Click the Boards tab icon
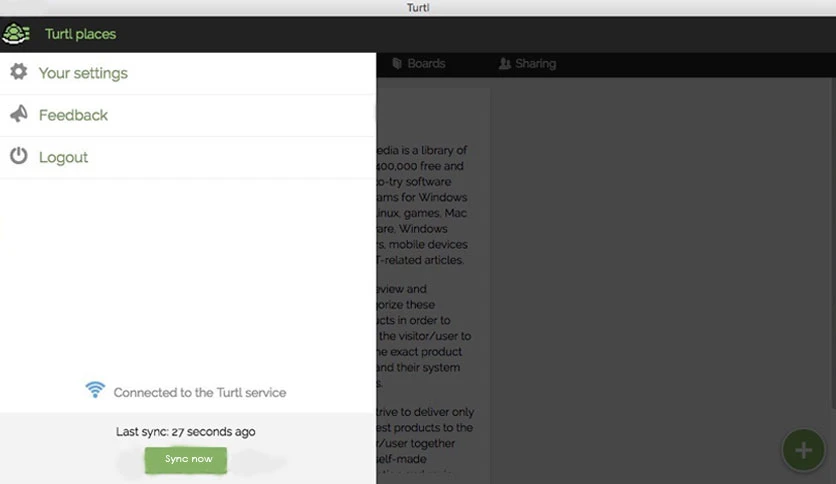Image resolution: width=836 pixels, height=484 pixels. pyautogui.click(x=397, y=63)
